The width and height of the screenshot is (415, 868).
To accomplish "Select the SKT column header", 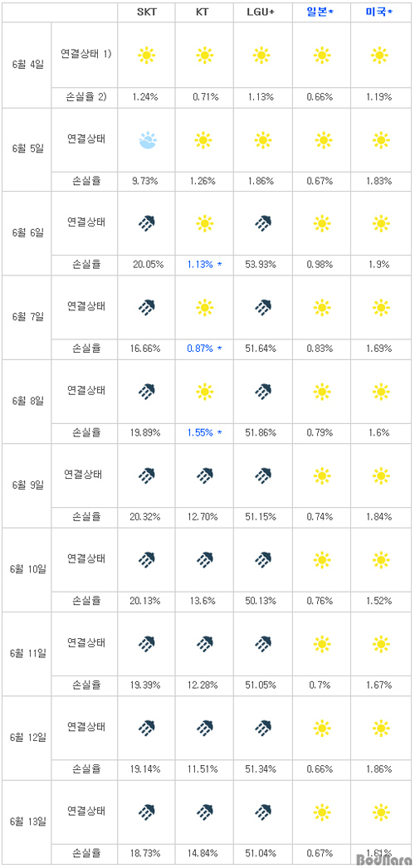I will tap(146, 12).
